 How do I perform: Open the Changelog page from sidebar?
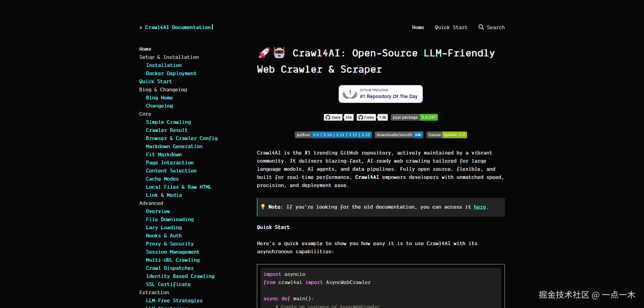pos(159,106)
